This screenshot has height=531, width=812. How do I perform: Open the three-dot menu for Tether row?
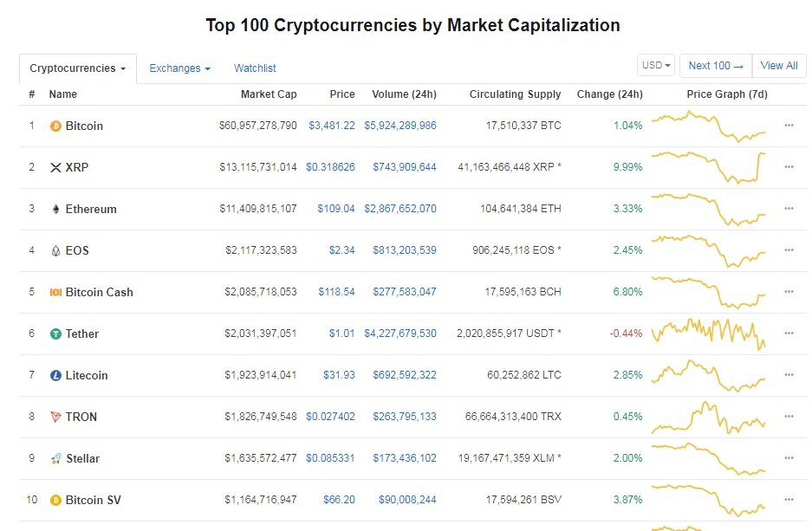(789, 333)
